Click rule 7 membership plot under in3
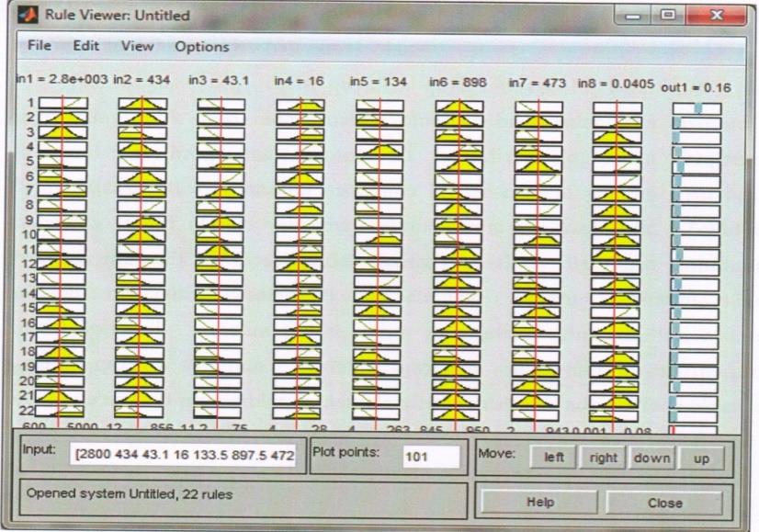 point(220,192)
